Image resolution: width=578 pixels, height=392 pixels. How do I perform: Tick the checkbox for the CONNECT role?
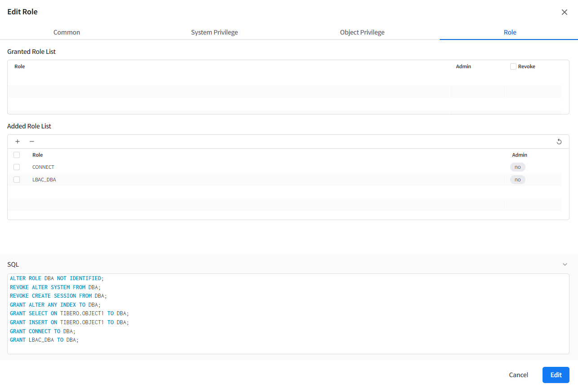coord(17,167)
